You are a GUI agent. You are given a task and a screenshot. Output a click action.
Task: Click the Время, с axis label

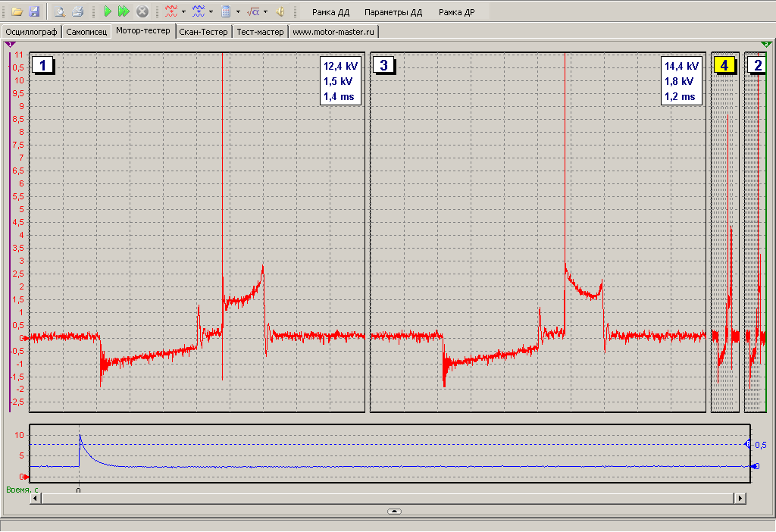click(x=22, y=490)
